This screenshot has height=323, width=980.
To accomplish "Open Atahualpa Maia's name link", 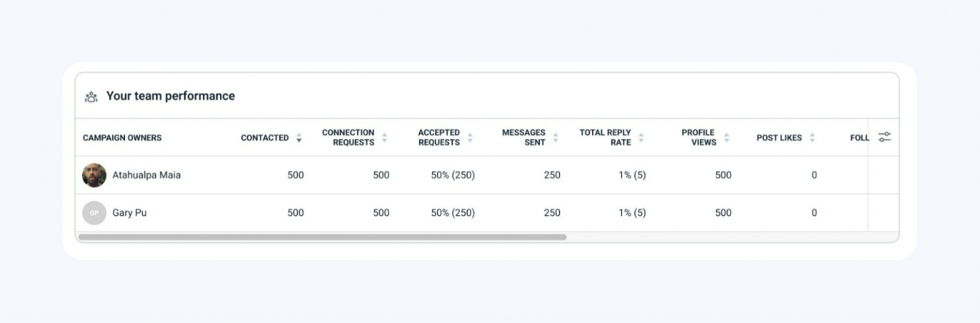I will click(x=147, y=175).
